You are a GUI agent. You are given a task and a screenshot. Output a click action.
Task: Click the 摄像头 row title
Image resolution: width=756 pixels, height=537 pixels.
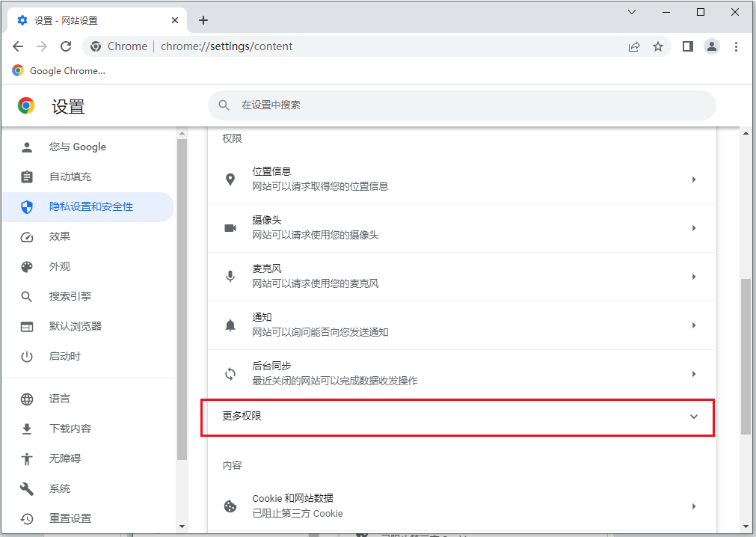[x=267, y=221]
